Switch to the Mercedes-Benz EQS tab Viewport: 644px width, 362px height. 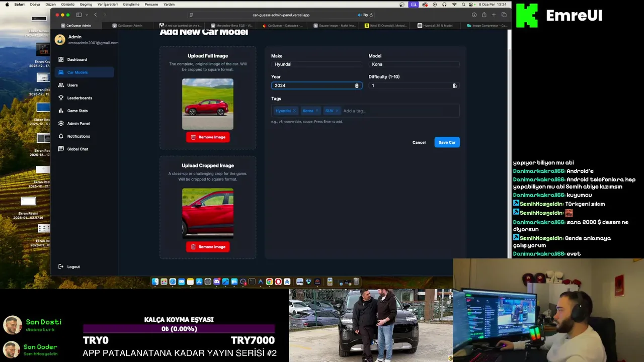[x=232, y=25]
